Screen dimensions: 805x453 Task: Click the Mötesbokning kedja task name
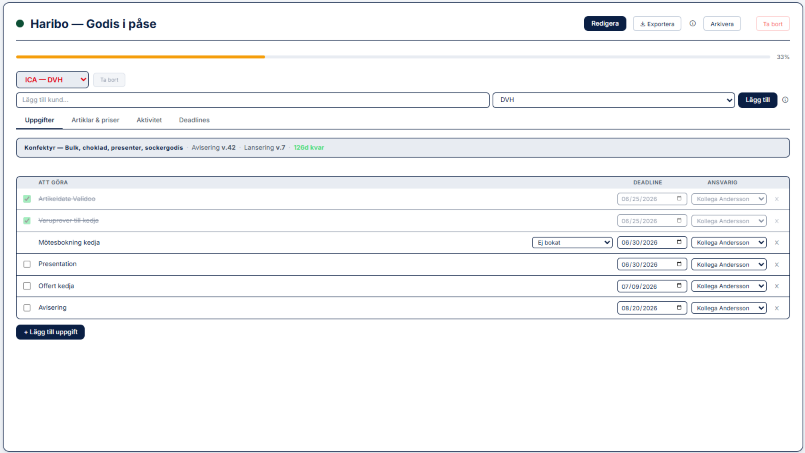tap(69, 242)
